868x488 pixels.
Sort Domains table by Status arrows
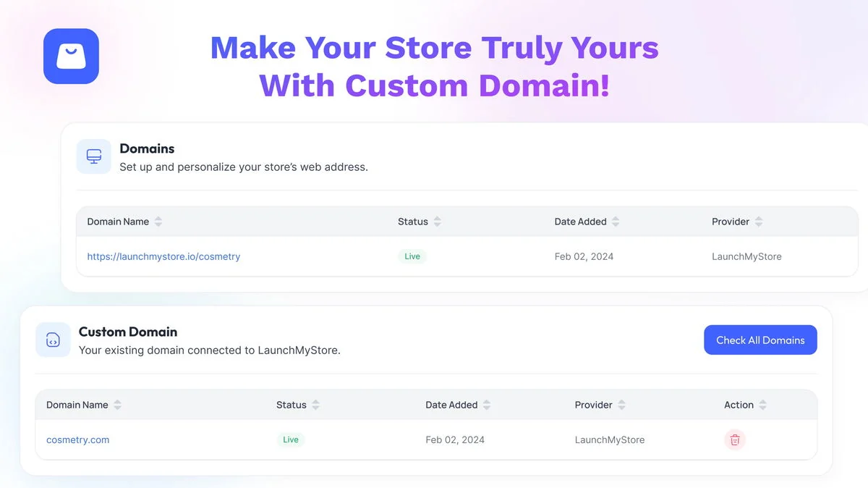437,222
